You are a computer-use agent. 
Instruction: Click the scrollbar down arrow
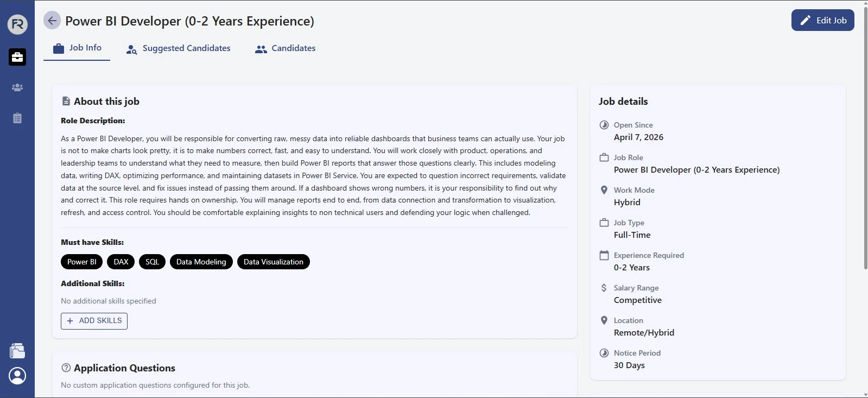pyautogui.click(x=865, y=394)
